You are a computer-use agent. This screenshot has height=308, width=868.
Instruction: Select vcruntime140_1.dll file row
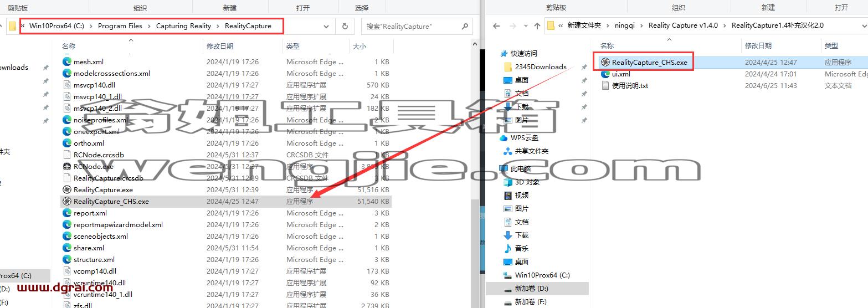click(225, 294)
